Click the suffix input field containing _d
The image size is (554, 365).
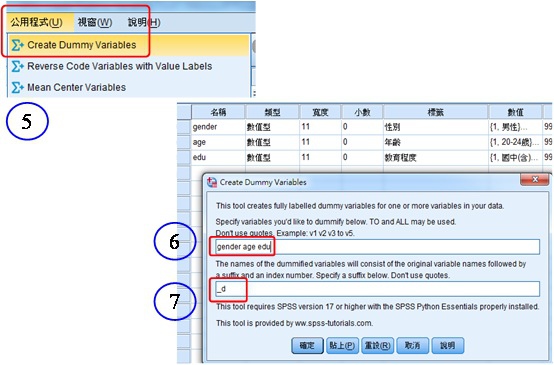(x=377, y=289)
